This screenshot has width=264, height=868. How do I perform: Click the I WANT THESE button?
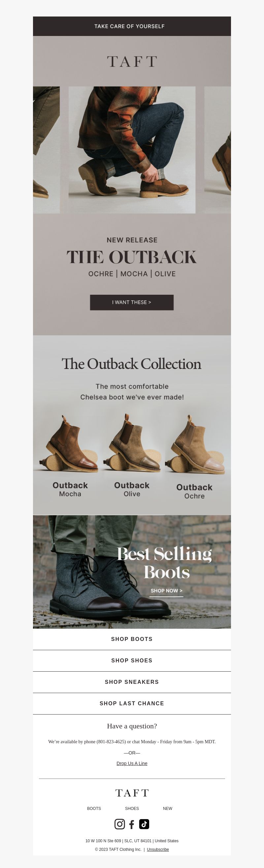click(x=132, y=302)
